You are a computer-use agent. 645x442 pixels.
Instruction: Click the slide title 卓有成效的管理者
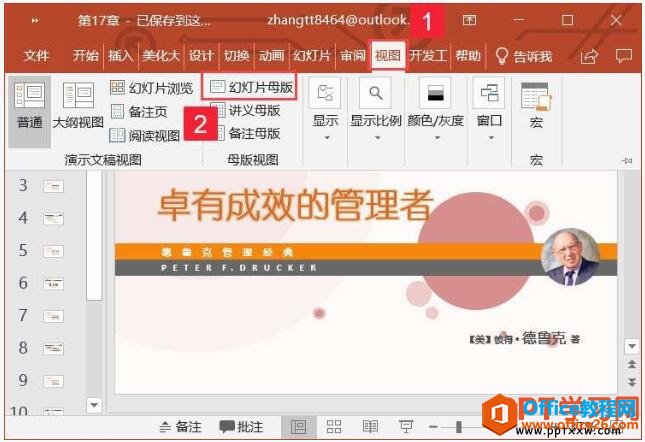coord(294,204)
